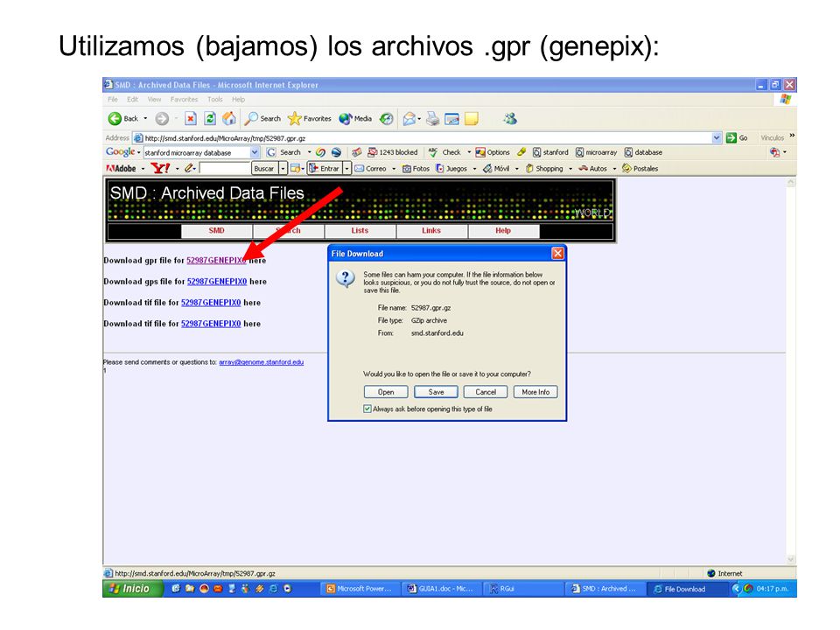This screenshot has width=840, height=630.
Task: Click the Google toolbar logo
Action: pyautogui.click(x=120, y=152)
